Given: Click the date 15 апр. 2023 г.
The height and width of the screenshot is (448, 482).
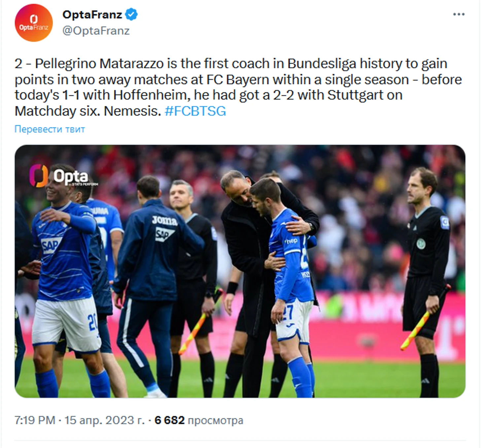Looking at the screenshot, I should coord(104,420).
